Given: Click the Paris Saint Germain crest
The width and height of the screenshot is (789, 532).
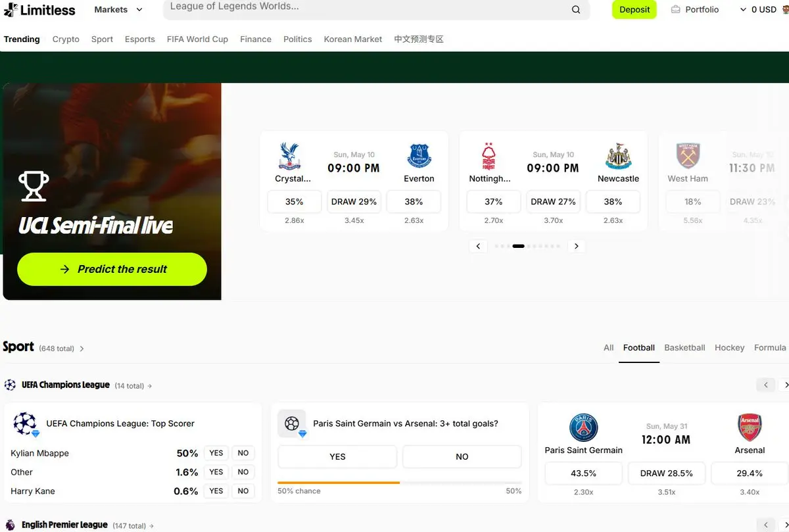Looking at the screenshot, I should [583, 428].
